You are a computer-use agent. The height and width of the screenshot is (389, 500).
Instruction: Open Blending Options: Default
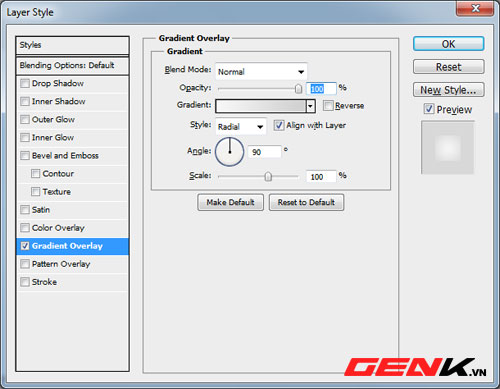pyautogui.click(x=72, y=65)
